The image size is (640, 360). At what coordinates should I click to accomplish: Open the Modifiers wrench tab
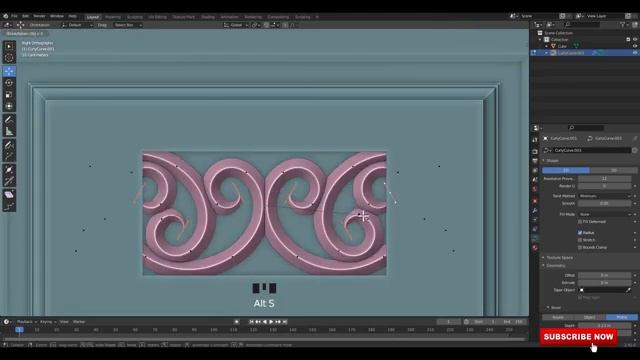535,211
